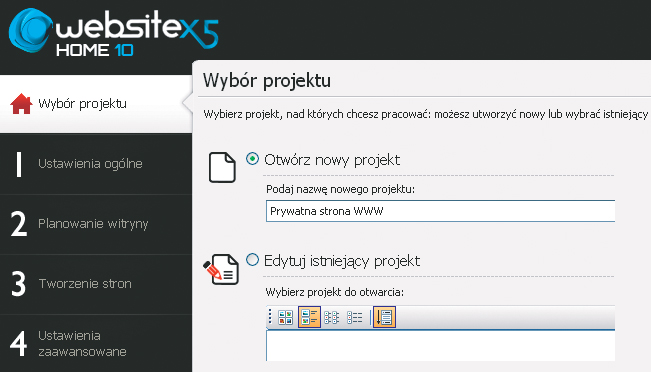Switch project list to details list view
The height and width of the screenshot is (372, 651).
[355, 317]
